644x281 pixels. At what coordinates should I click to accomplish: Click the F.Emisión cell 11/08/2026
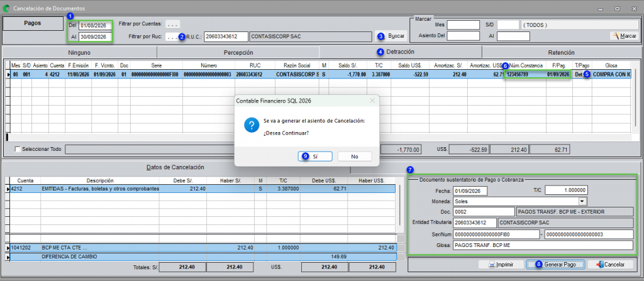coord(78,74)
